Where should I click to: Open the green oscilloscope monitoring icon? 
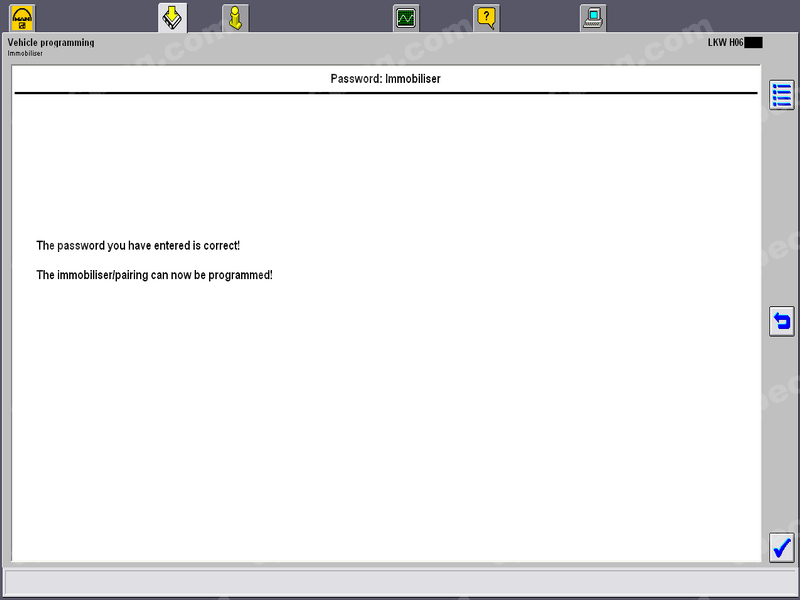click(405, 17)
